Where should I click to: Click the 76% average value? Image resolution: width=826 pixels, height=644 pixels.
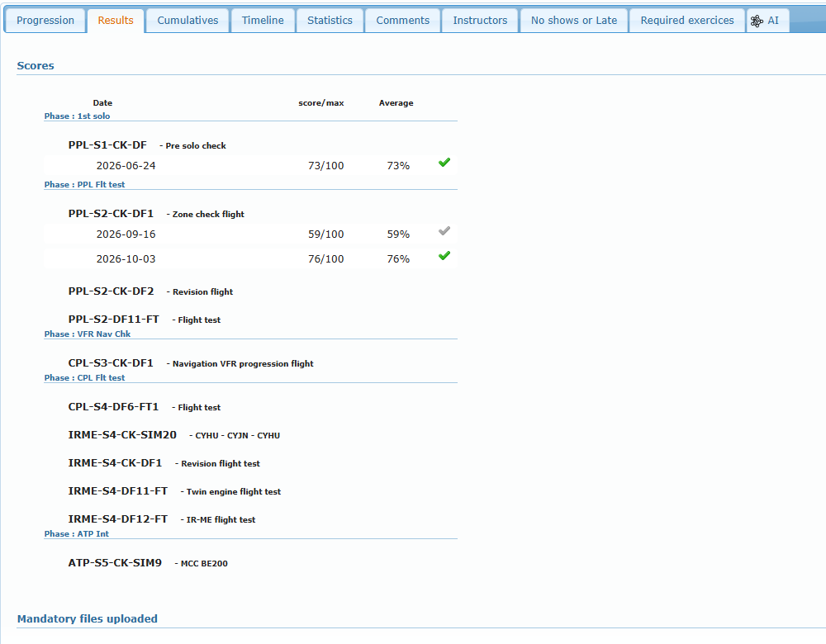click(x=398, y=258)
